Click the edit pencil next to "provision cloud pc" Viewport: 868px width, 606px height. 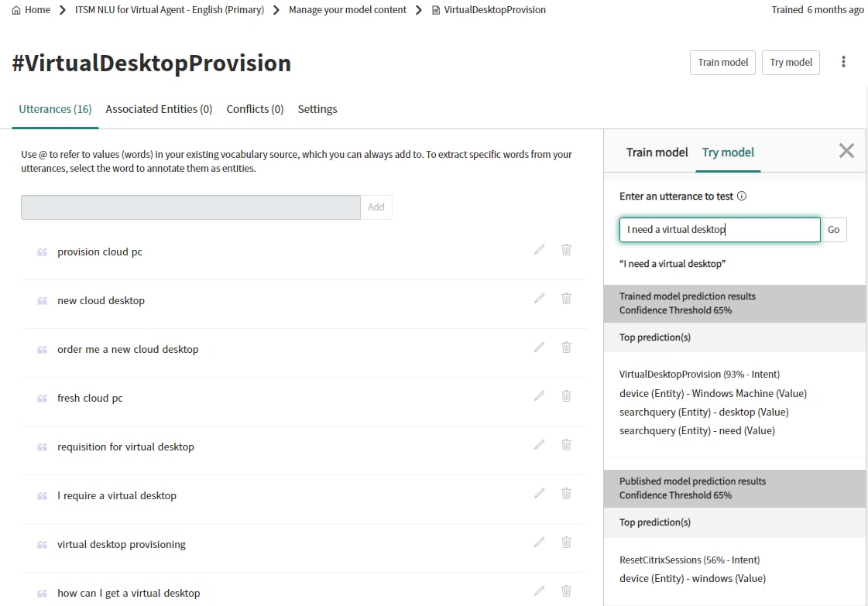pos(539,249)
